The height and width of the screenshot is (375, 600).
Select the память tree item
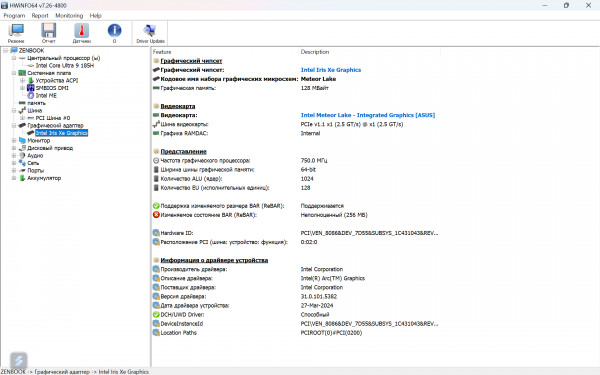tap(36, 103)
